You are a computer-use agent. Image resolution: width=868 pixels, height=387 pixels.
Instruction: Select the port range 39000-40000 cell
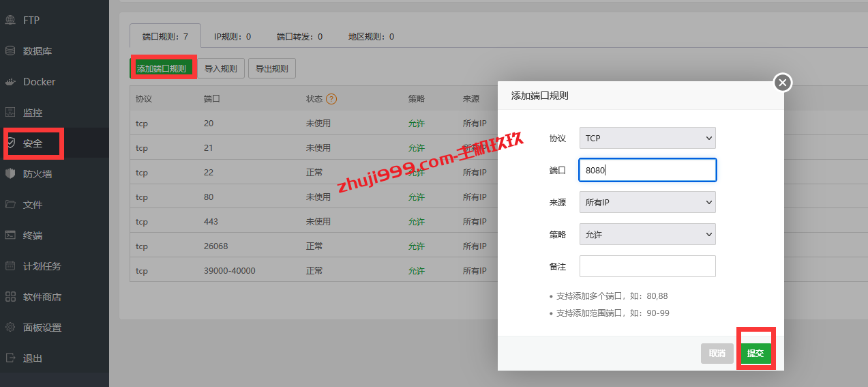tap(230, 270)
